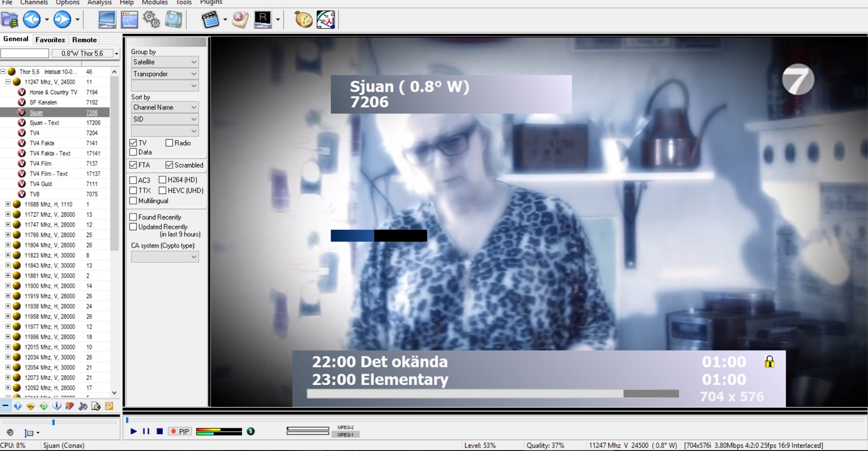This screenshot has width=868, height=451.
Task: Select the TV4 Guld channel
Action: click(41, 184)
